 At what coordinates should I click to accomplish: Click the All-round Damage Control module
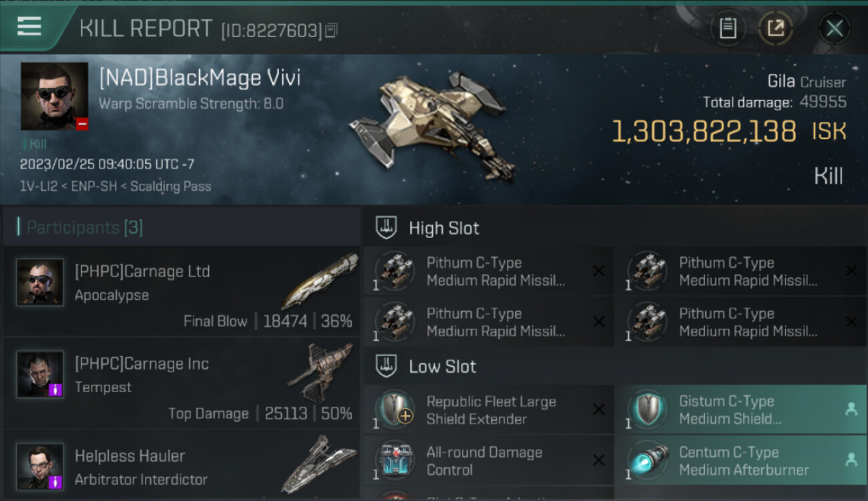pyautogui.click(x=488, y=460)
